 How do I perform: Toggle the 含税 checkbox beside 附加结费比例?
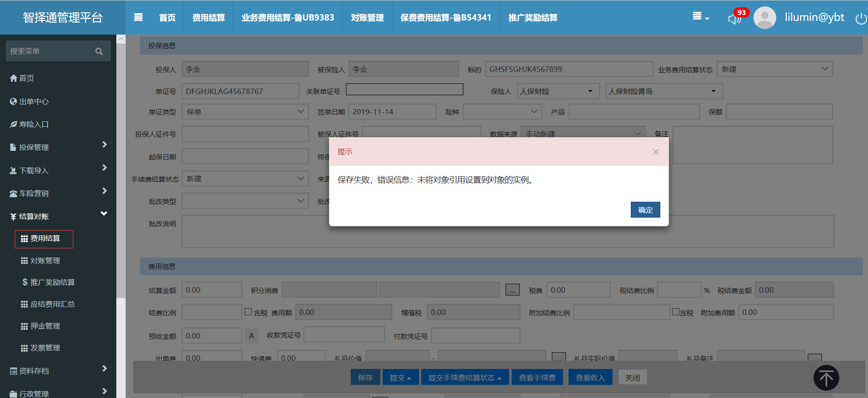(x=676, y=312)
